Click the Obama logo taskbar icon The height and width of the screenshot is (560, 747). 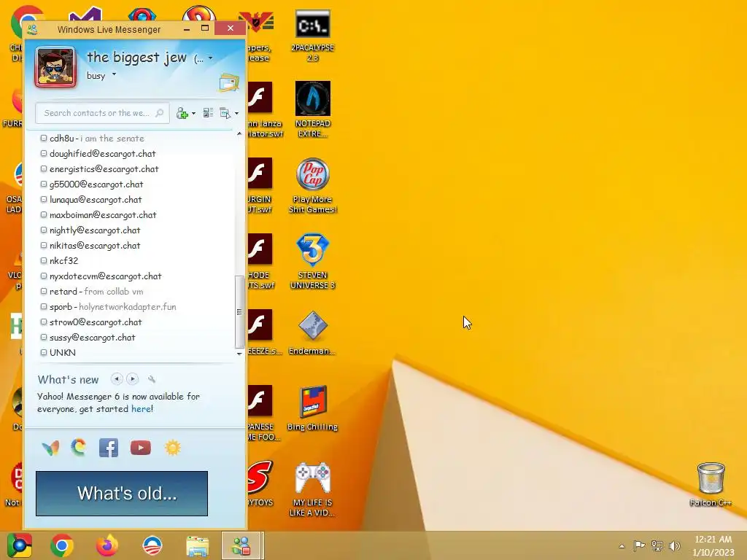152,545
